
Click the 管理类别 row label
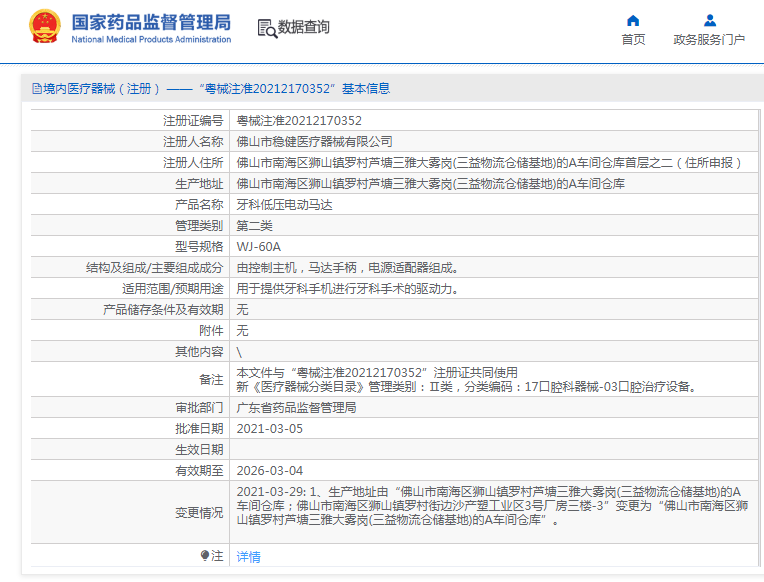199,226
